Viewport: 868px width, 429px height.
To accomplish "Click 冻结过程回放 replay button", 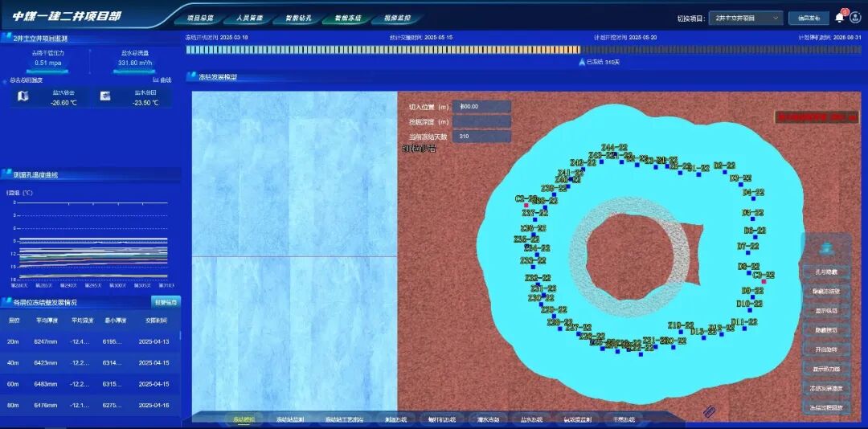I will [826, 407].
